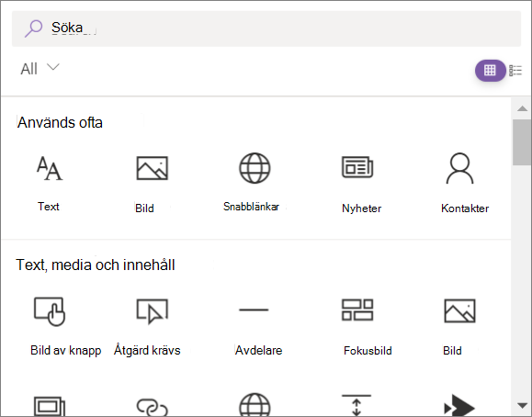Choose the Fokusbild hero web part
The image size is (532, 417).
coord(357,310)
